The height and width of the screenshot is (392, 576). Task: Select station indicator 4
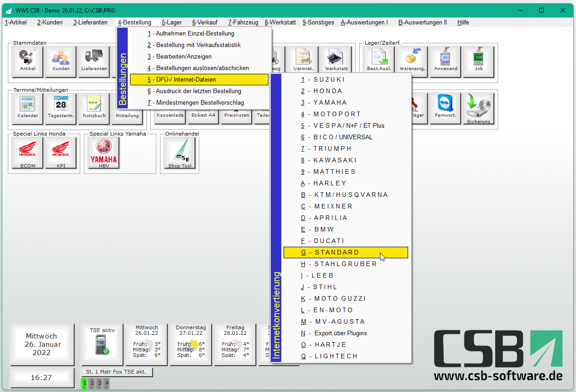point(107,383)
